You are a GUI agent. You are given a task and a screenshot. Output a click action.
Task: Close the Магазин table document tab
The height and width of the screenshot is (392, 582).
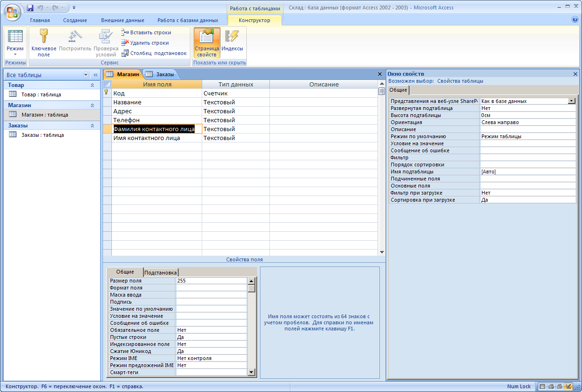pos(380,74)
